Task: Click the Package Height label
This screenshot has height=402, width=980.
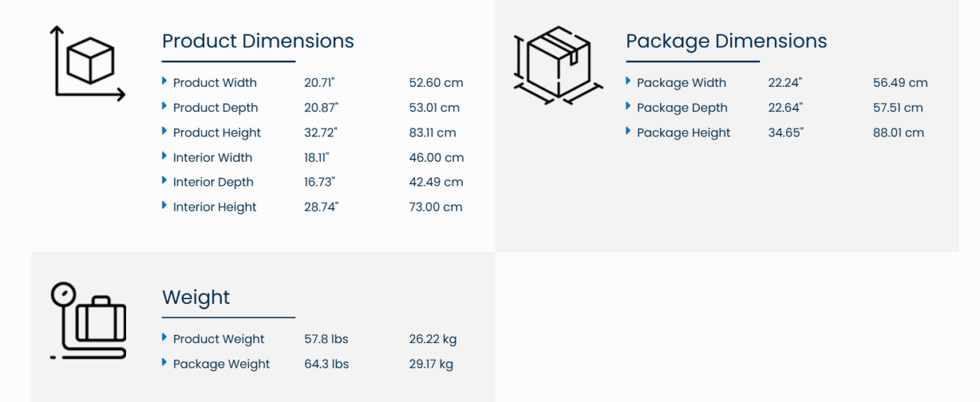Action: [x=683, y=133]
